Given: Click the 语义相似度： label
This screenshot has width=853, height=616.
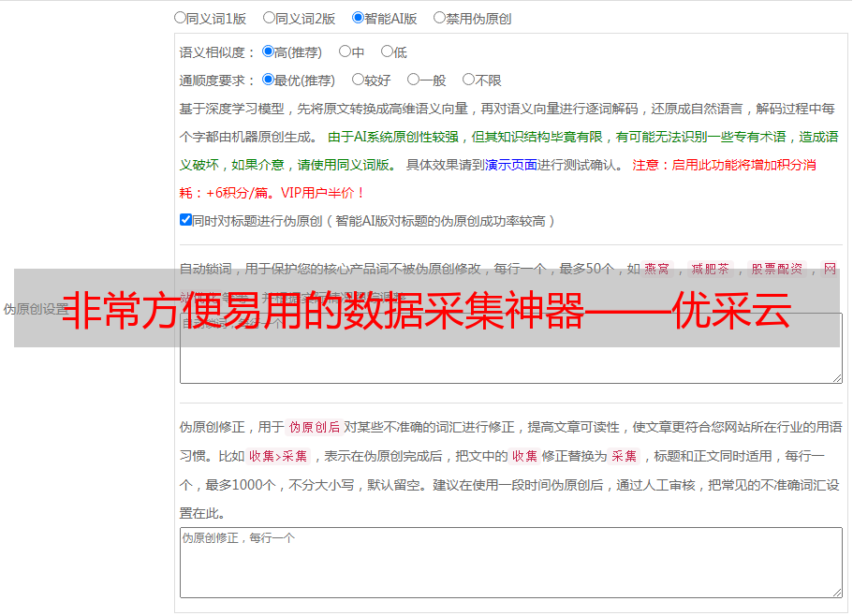Looking at the screenshot, I should (217, 52).
